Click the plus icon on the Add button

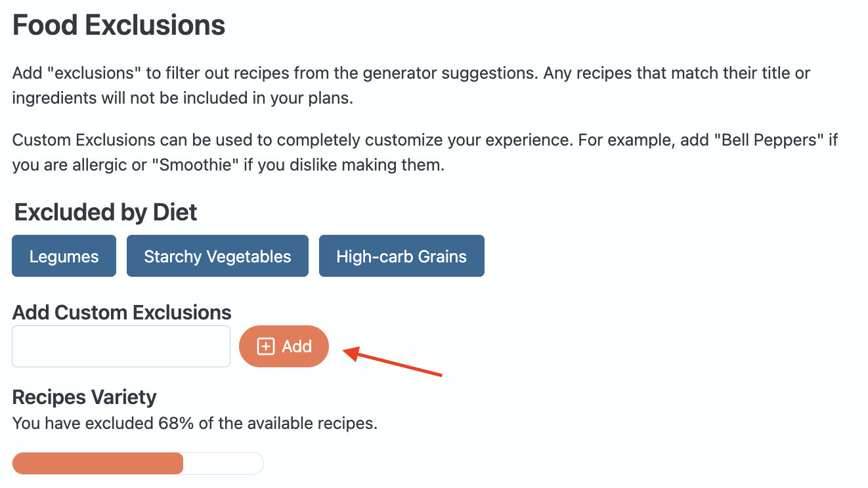click(265, 346)
